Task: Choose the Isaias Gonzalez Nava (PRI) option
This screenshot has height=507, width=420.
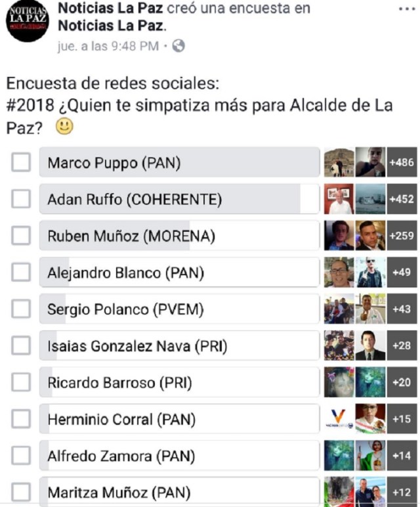Action: pyautogui.click(x=179, y=345)
